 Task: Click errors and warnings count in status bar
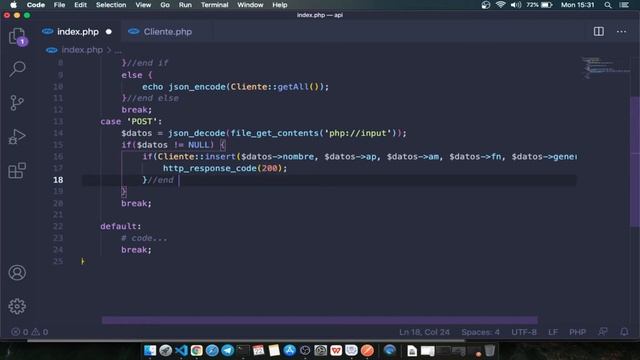pos(29,332)
